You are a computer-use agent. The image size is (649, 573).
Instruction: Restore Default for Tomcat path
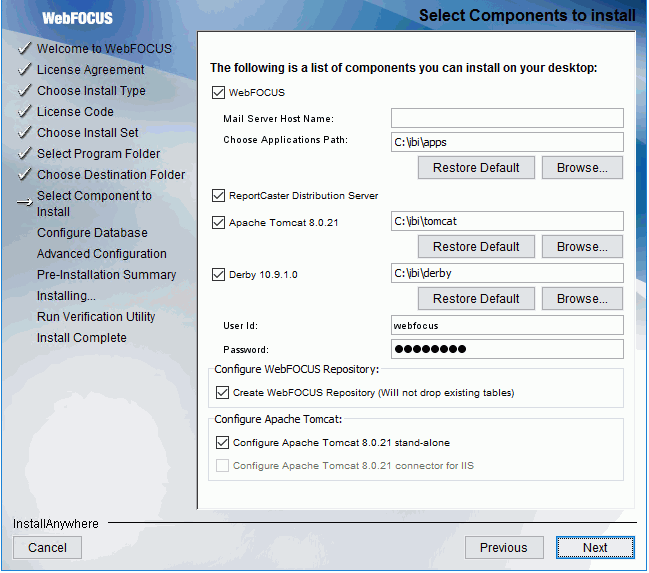476,247
